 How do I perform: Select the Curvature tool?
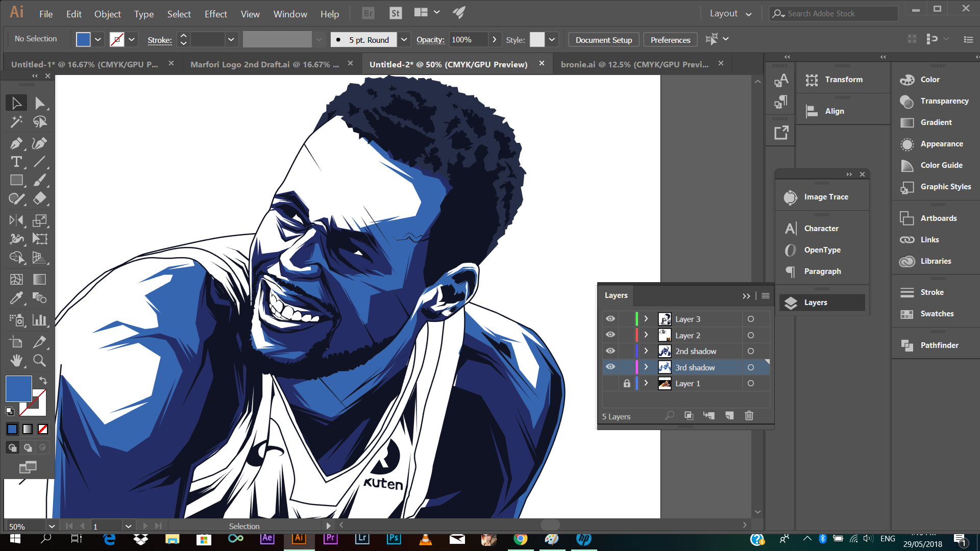40,143
